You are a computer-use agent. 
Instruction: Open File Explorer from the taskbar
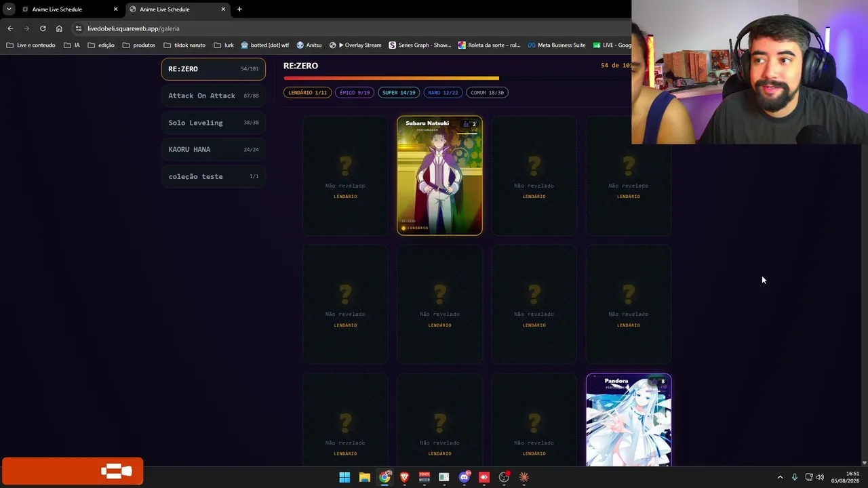point(364,477)
